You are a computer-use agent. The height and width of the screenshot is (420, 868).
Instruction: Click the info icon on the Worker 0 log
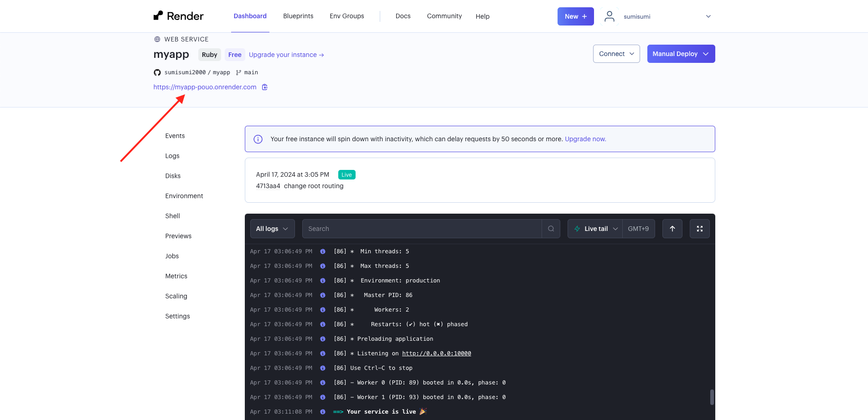point(323,383)
